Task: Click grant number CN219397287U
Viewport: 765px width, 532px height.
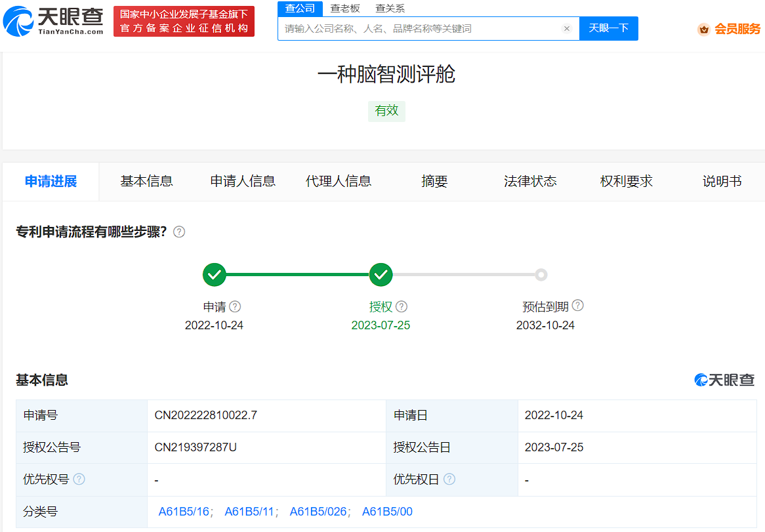Action: [196, 447]
